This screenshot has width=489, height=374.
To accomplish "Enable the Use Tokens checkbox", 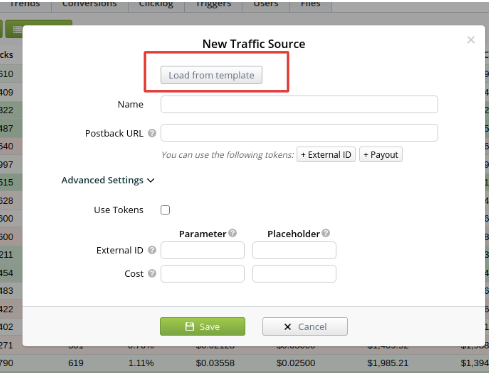I will point(165,210).
